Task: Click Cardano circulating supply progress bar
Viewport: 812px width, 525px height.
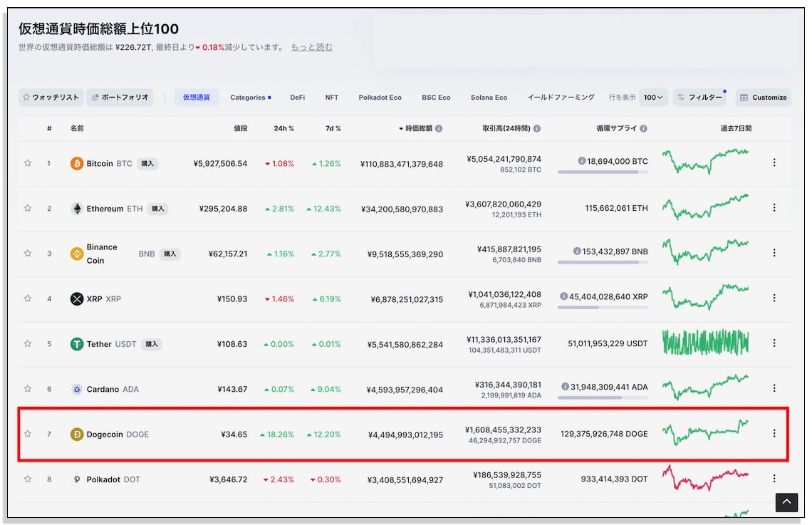Action: (603, 397)
